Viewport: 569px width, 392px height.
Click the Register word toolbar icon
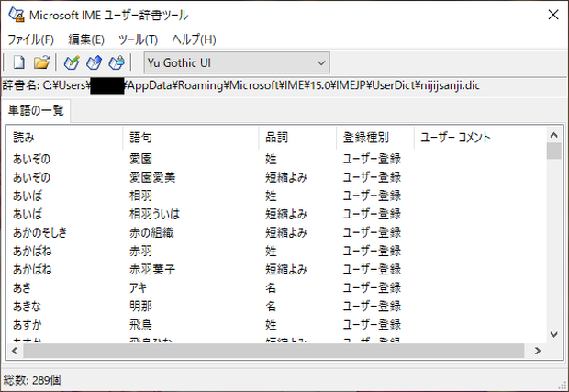72,62
